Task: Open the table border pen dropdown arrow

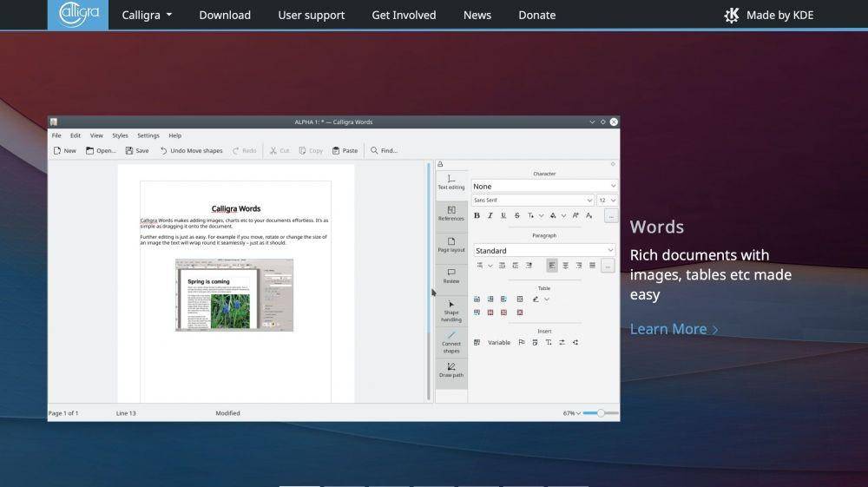Action: (x=546, y=299)
